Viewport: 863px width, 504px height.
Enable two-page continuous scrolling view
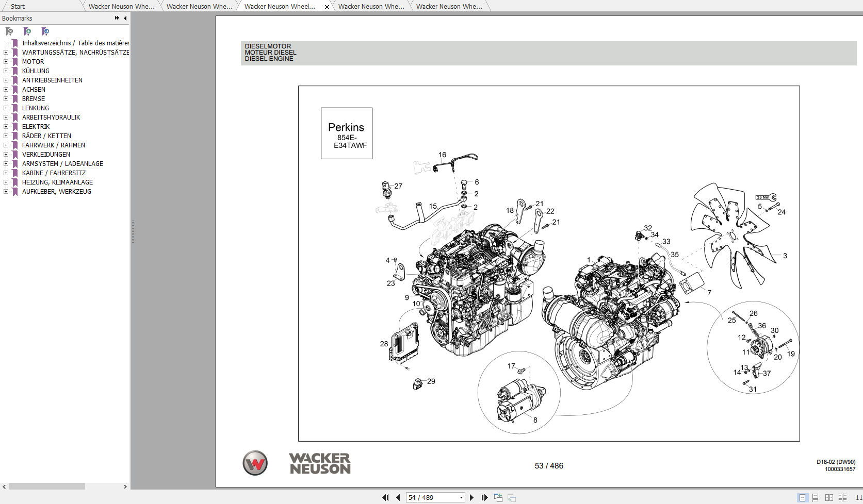coord(843,498)
